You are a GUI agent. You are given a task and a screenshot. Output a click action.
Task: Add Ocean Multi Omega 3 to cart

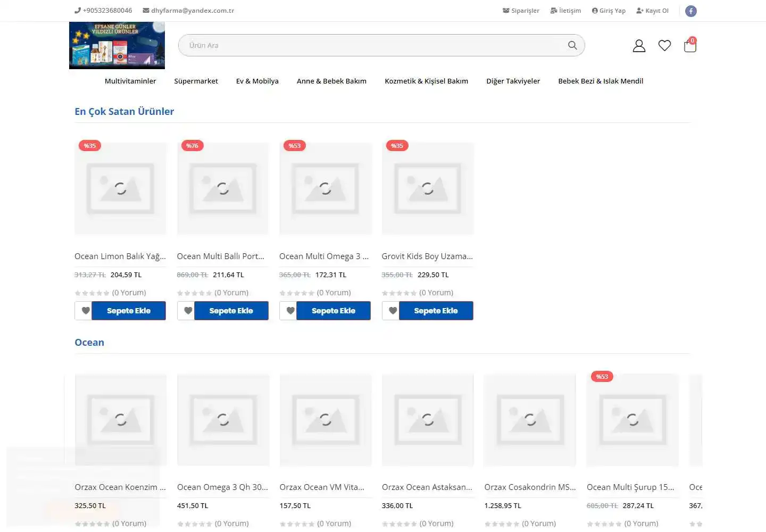[x=334, y=311]
